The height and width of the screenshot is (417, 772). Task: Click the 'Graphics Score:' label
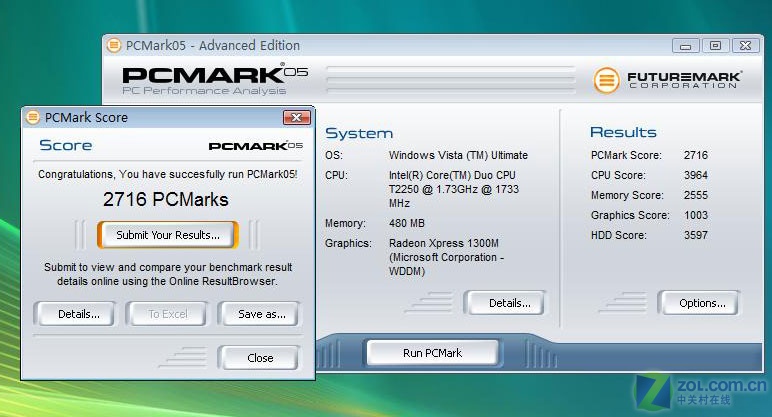[x=630, y=215]
